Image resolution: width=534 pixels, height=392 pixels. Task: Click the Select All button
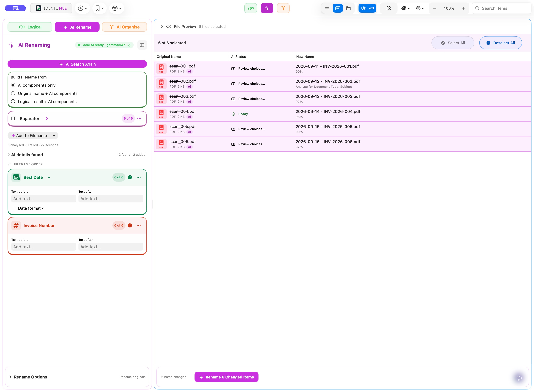[x=453, y=43]
